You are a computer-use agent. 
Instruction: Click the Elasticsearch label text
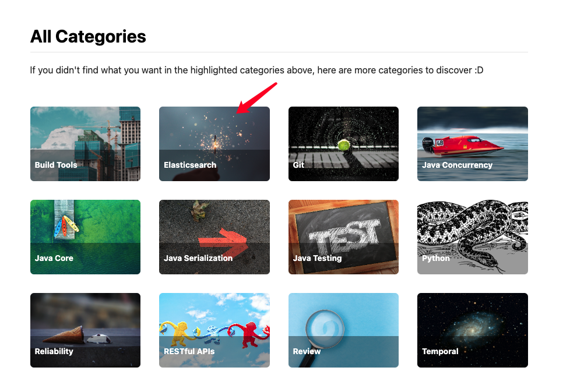(x=190, y=165)
